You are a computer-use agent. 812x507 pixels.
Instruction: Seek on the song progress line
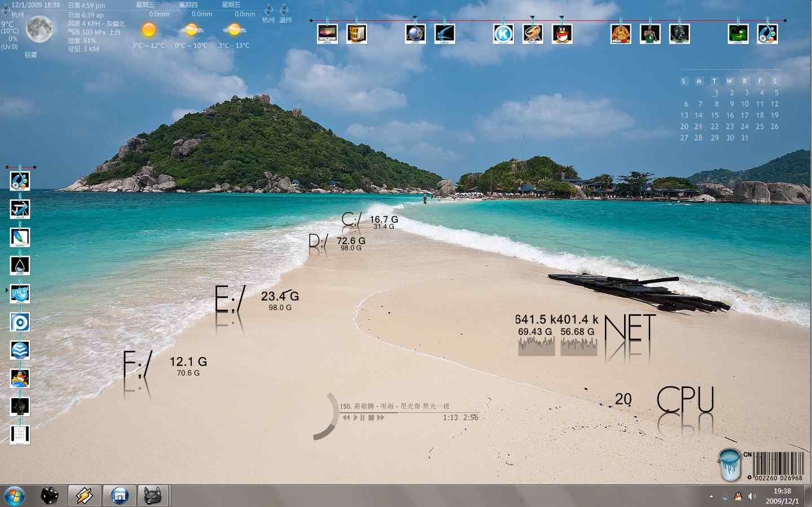pos(410,413)
